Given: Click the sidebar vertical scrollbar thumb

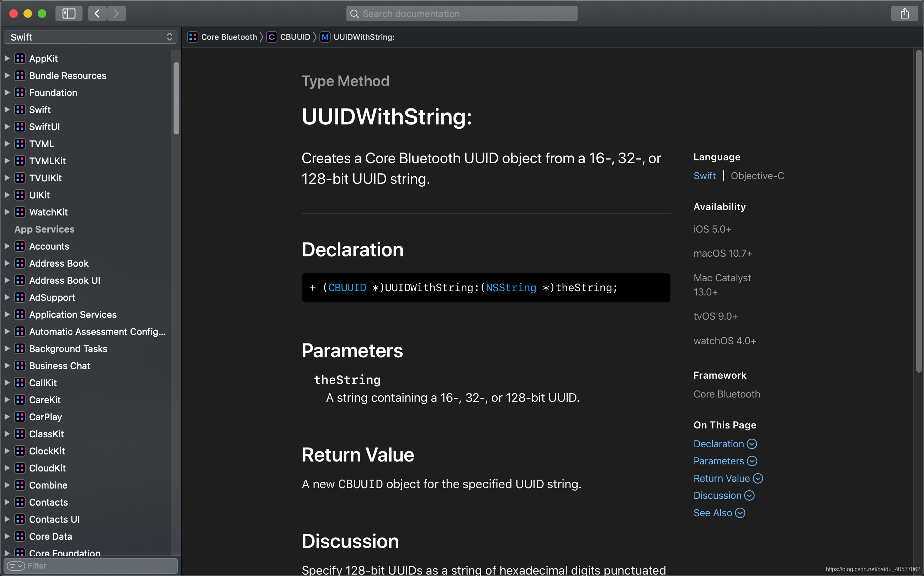Looking at the screenshot, I should pyautogui.click(x=176, y=98).
